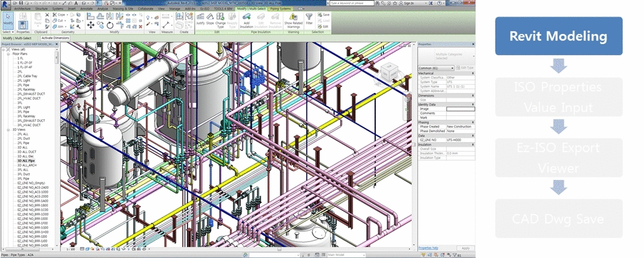Click Save in the Selection panel
Viewport: 644px width, 258px height.
coord(323,15)
